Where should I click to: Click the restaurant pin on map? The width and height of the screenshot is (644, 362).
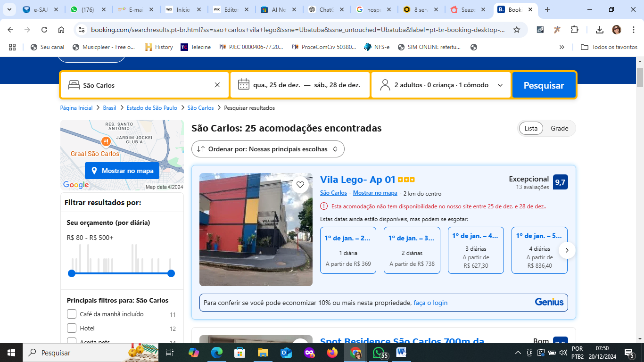(106, 141)
